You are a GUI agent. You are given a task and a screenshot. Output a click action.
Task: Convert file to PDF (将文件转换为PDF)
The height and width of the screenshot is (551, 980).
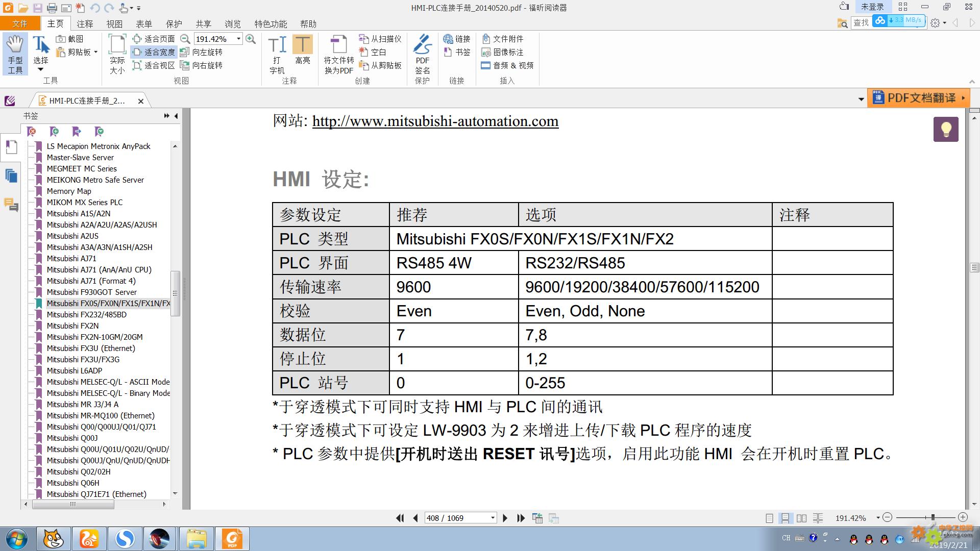[339, 54]
